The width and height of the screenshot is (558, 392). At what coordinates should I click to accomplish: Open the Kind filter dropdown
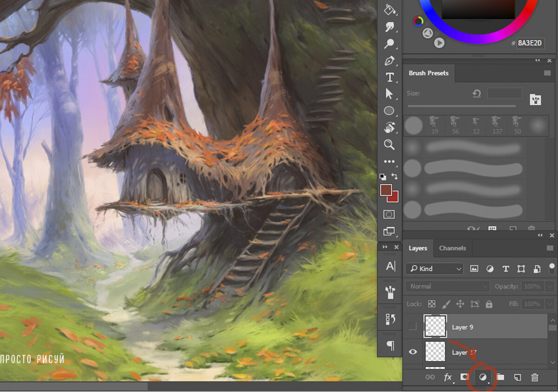[x=434, y=269]
